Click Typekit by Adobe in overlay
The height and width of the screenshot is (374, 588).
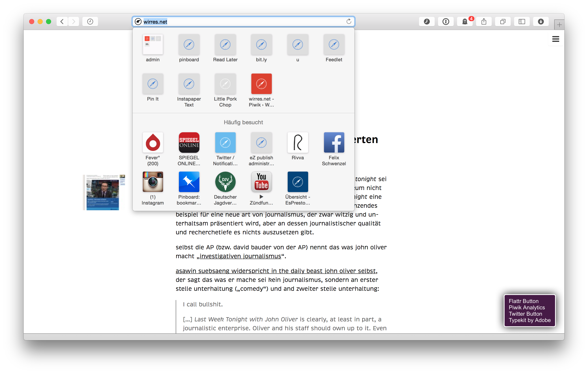click(x=530, y=320)
